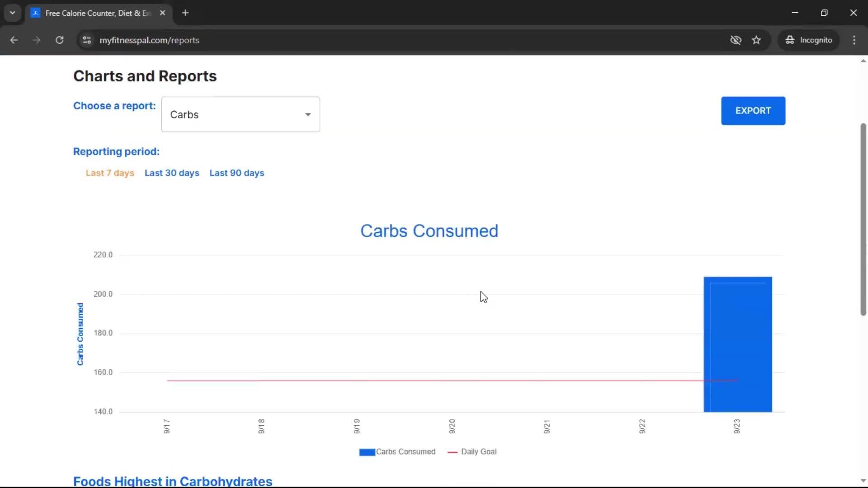The image size is (868, 488).
Task: Switch to Last 90 days reporting period
Action: (x=237, y=173)
